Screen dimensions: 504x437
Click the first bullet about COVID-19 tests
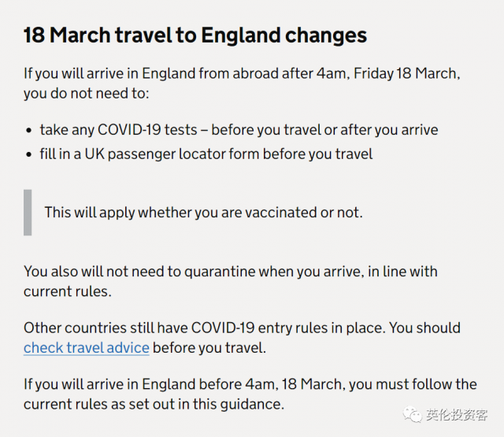pyautogui.click(x=239, y=130)
